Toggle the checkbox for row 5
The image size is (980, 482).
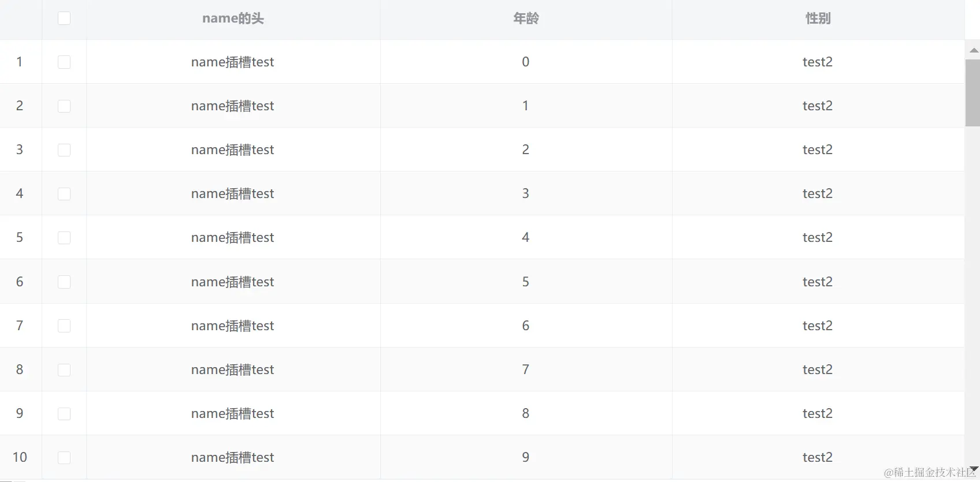[64, 238]
